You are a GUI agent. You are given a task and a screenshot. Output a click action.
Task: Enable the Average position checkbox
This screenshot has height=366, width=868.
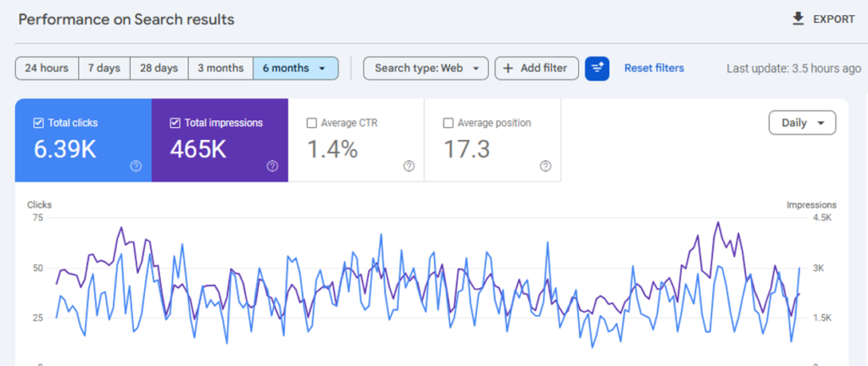448,123
